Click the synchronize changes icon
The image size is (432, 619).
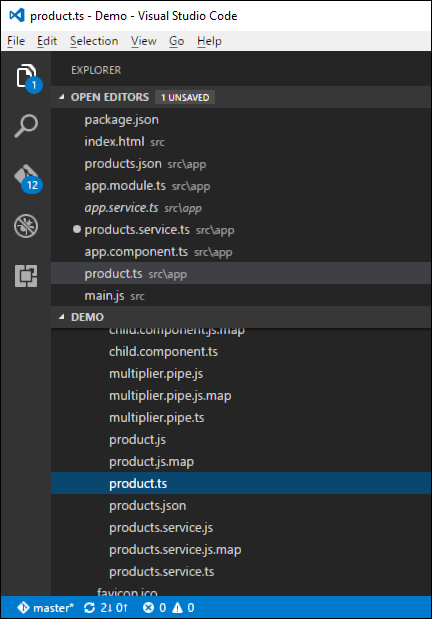(x=90, y=608)
